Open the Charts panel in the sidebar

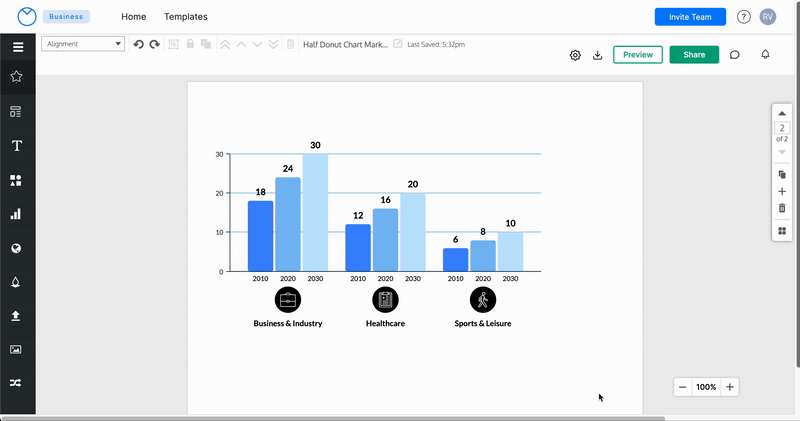17,214
